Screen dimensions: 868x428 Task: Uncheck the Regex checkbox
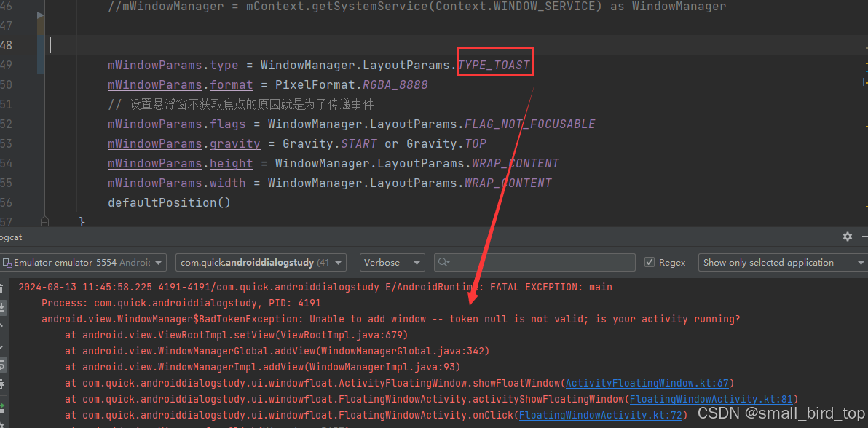coord(650,263)
